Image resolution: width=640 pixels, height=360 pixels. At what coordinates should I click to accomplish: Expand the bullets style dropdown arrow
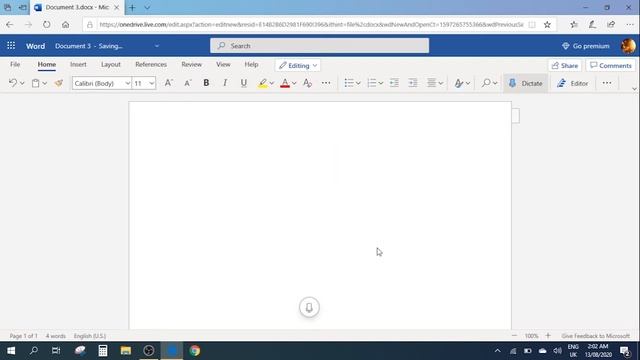coord(358,83)
